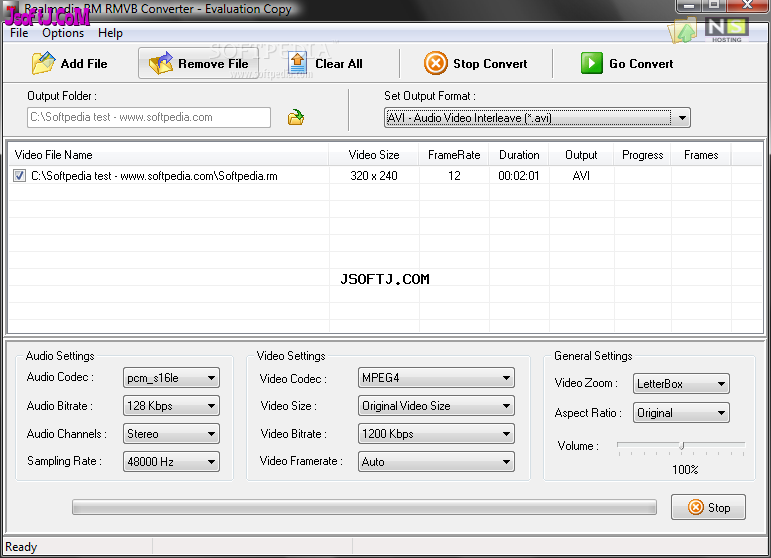771x558 pixels.
Task: Click the framerate value 12 cell
Action: pos(454,176)
